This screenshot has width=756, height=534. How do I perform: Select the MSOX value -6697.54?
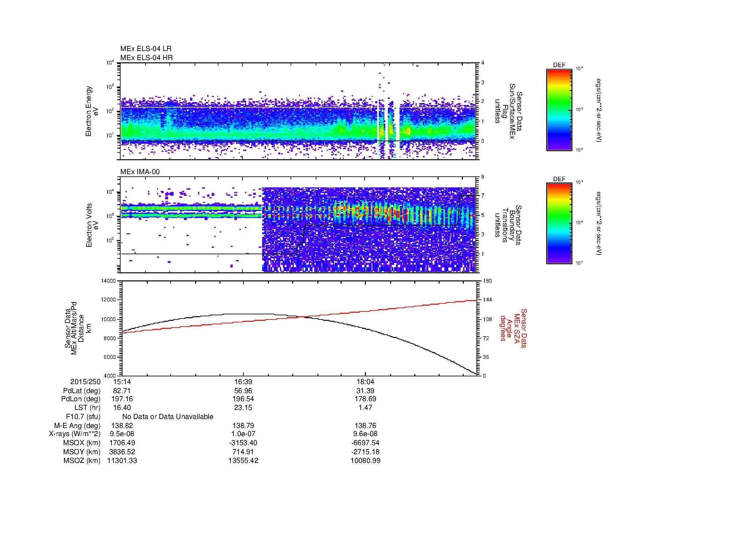tap(366, 443)
